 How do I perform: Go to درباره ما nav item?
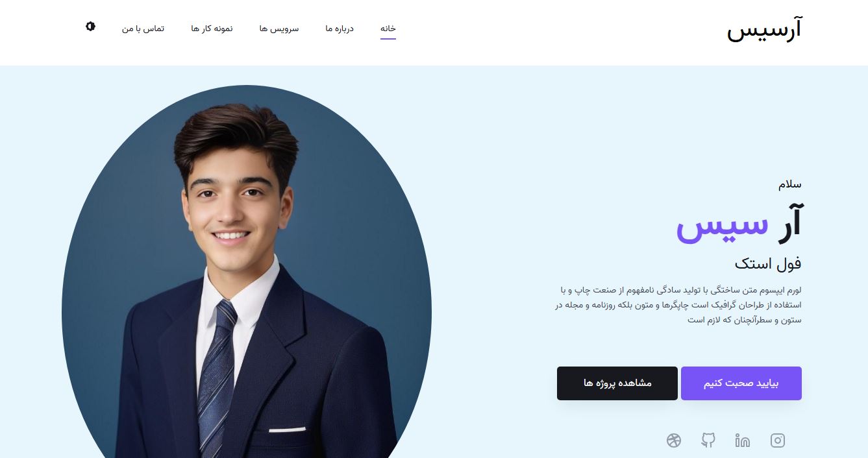pos(340,29)
